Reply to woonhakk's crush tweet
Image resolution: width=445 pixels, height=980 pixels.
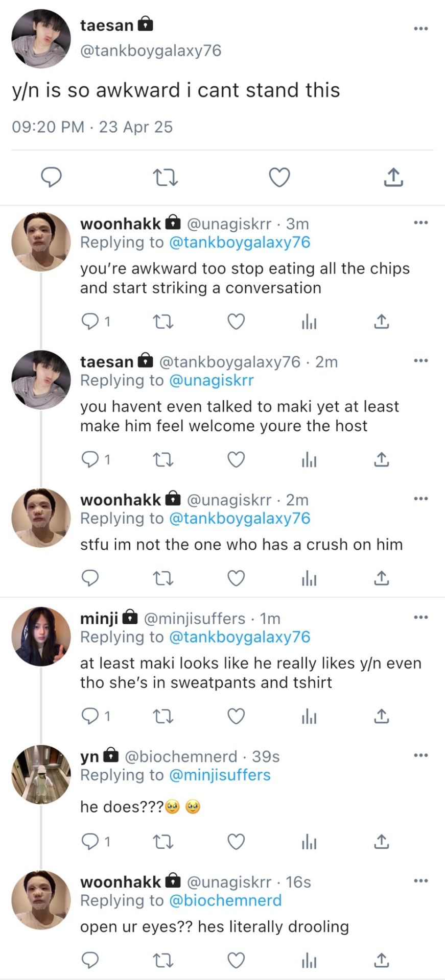pos(90,578)
